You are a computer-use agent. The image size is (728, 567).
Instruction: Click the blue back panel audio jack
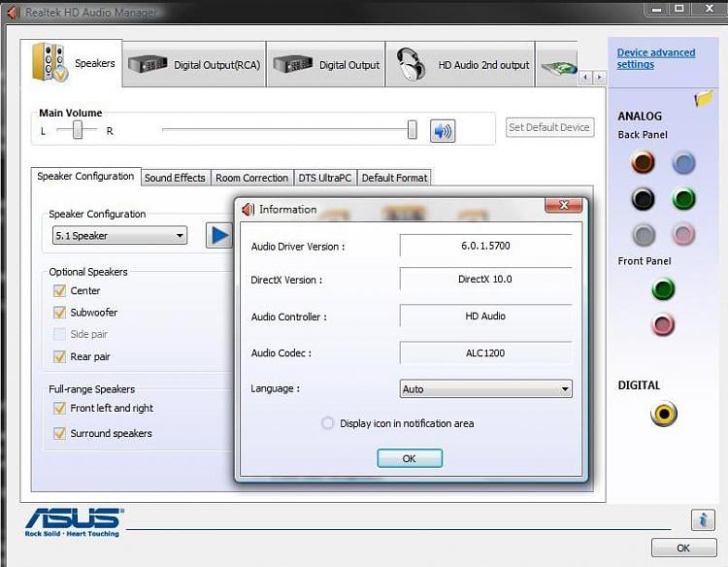683,162
